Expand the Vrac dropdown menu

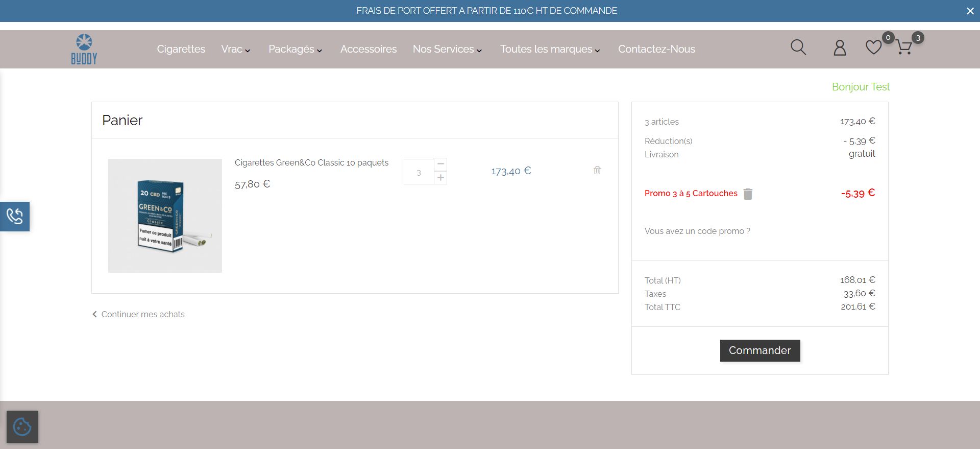point(236,49)
